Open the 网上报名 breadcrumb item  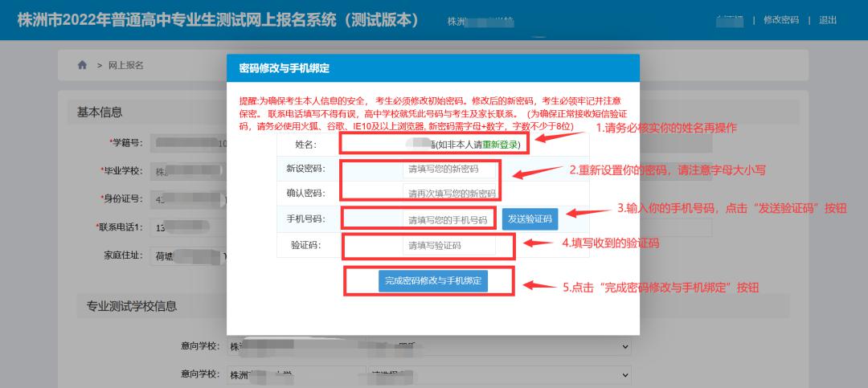click(125, 65)
